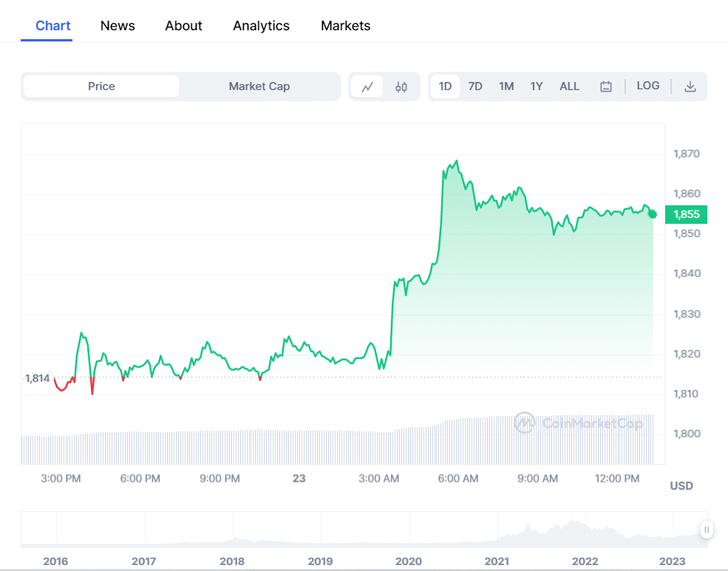Click the 1,800 price axis label
Viewport: 728px width, 571px height.
(686, 434)
